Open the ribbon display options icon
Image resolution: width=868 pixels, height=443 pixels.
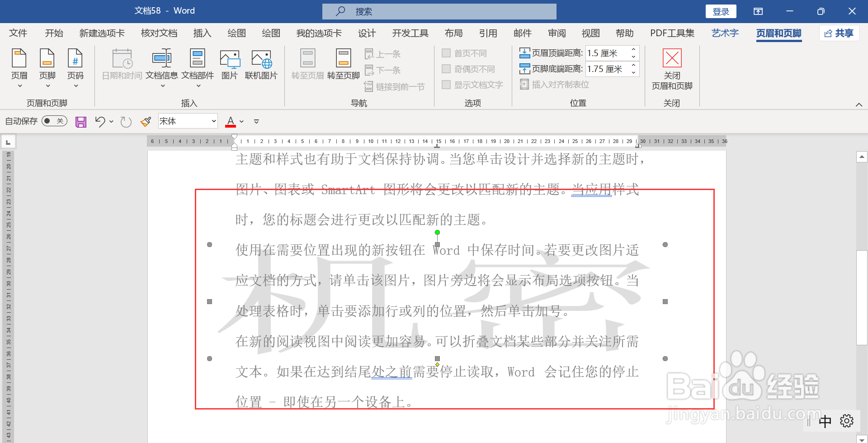point(758,11)
